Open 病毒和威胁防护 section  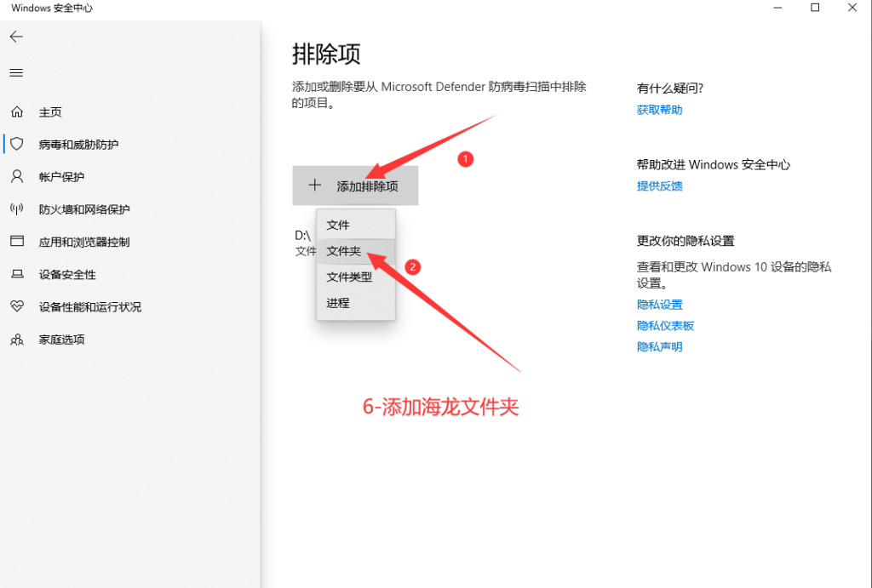coord(78,145)
